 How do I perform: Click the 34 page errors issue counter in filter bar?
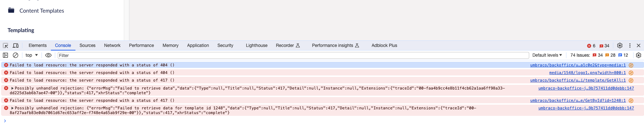(598, 55)
